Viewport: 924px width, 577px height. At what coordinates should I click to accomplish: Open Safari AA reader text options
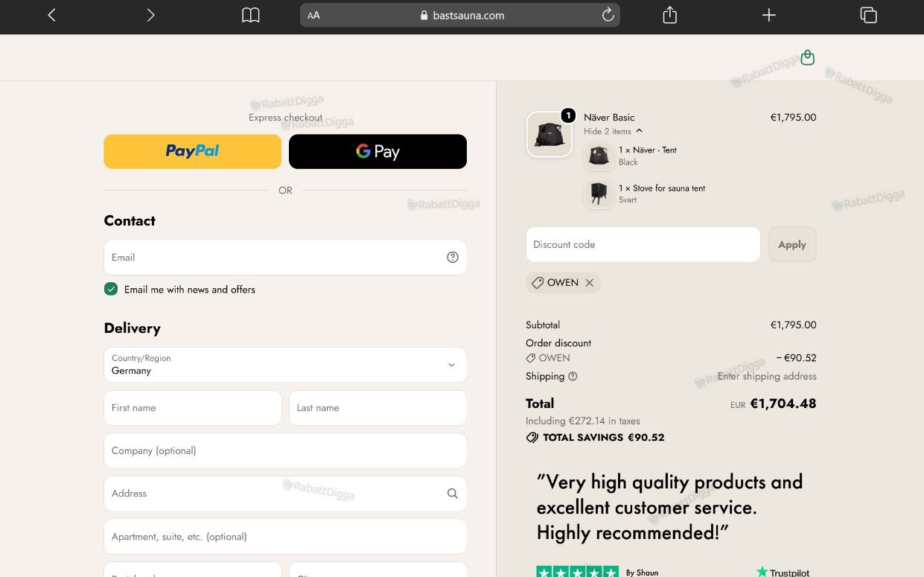313,15
